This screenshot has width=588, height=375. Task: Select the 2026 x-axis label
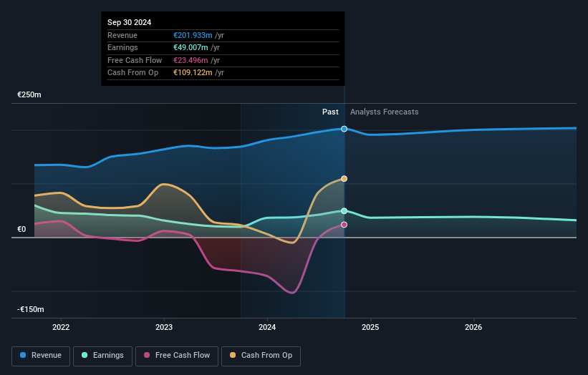pyautogui.click(x=473, y=328)
